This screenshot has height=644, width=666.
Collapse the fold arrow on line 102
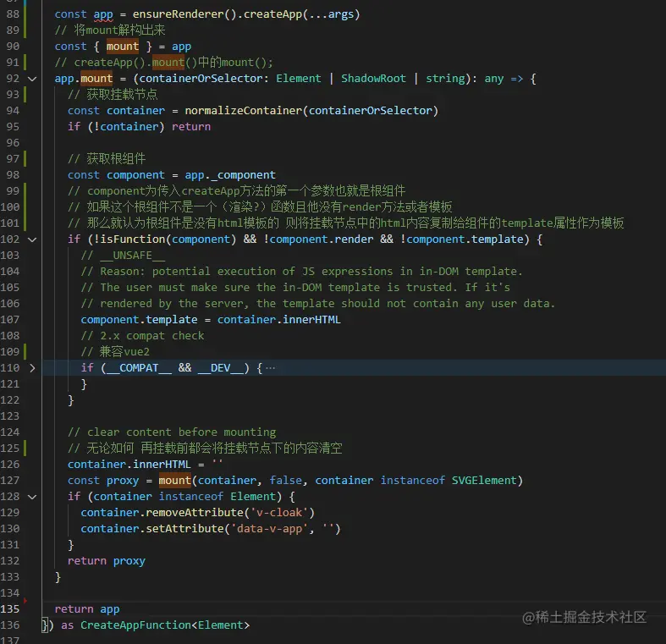point(32,239)
